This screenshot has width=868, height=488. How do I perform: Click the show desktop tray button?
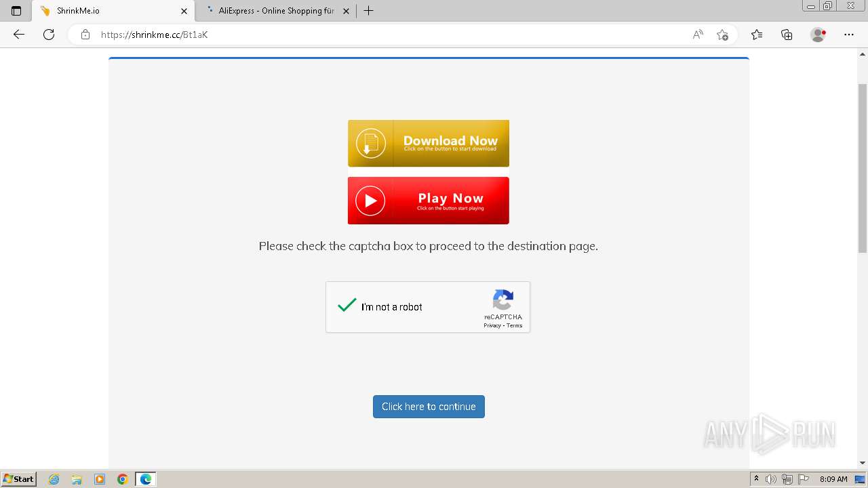click(860, 479)
